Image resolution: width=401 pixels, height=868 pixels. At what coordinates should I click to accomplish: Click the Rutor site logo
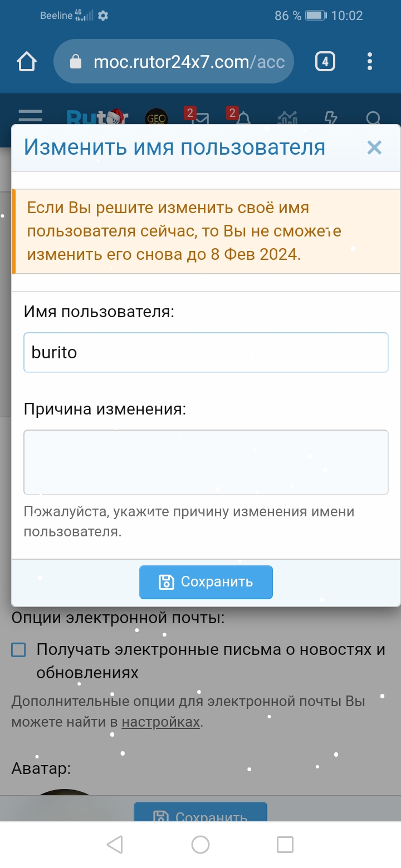tap(96, 117)
